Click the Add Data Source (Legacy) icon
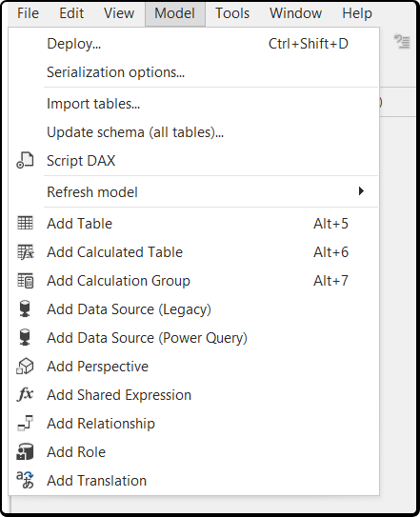Screen dimensions: 420x517 coord(25,308)
